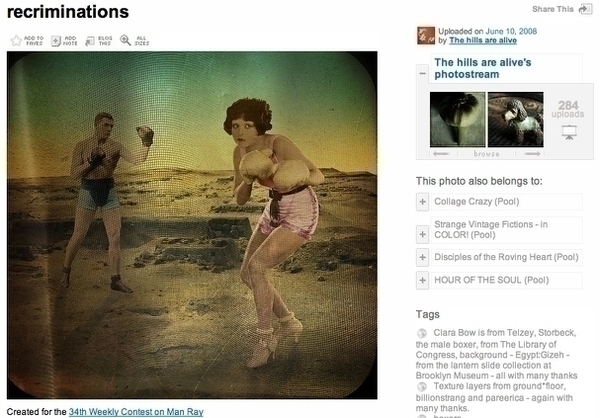
Task: Open 34th Weekly Contest on Man Ray link
Action: (x=136, y=412)
